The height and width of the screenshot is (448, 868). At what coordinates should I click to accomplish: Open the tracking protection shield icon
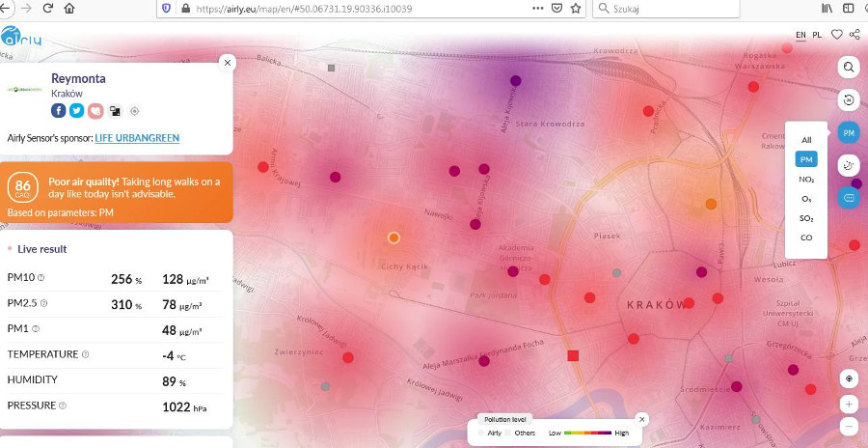[166, 9]
